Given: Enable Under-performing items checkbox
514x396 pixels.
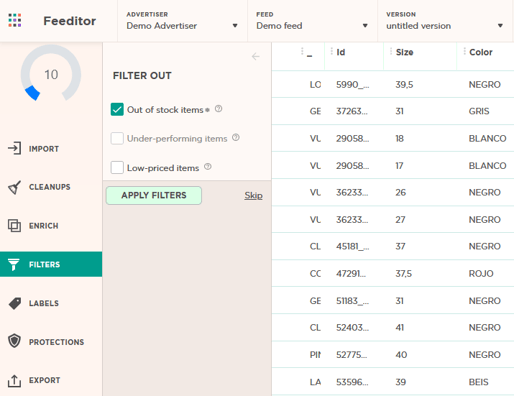Looking at the screenshot, I should click(117, 138).
